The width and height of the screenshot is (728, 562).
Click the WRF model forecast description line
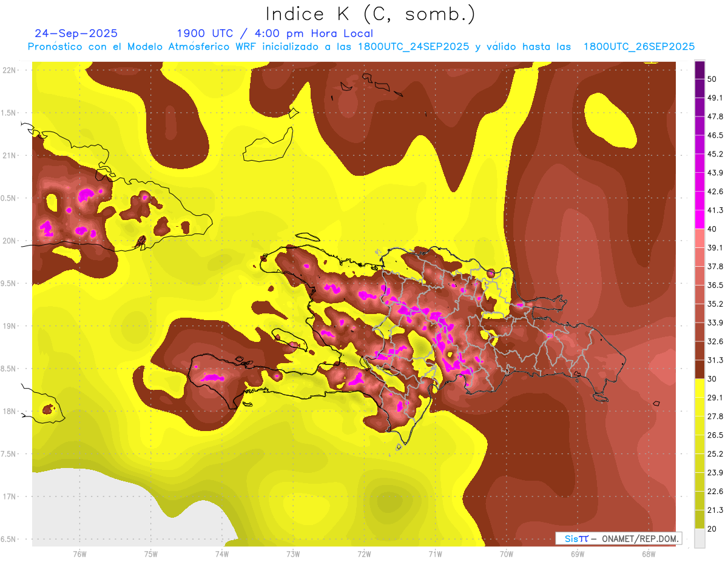[361, 47]
